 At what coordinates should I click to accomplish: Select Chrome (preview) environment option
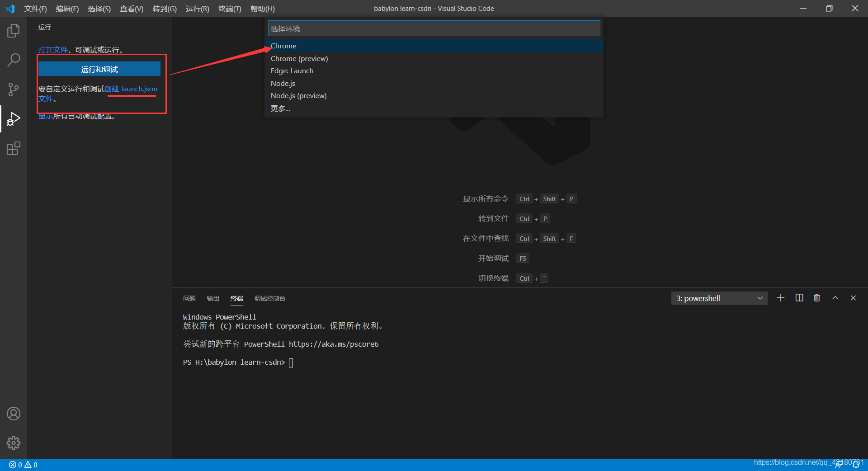434,58
